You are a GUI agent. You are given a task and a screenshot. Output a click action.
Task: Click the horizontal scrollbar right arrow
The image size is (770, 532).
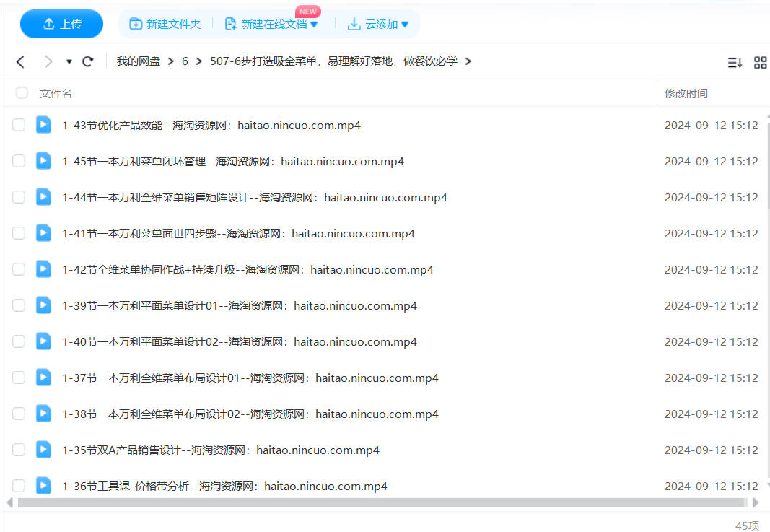pyautogui.click(x=756, y=502)
